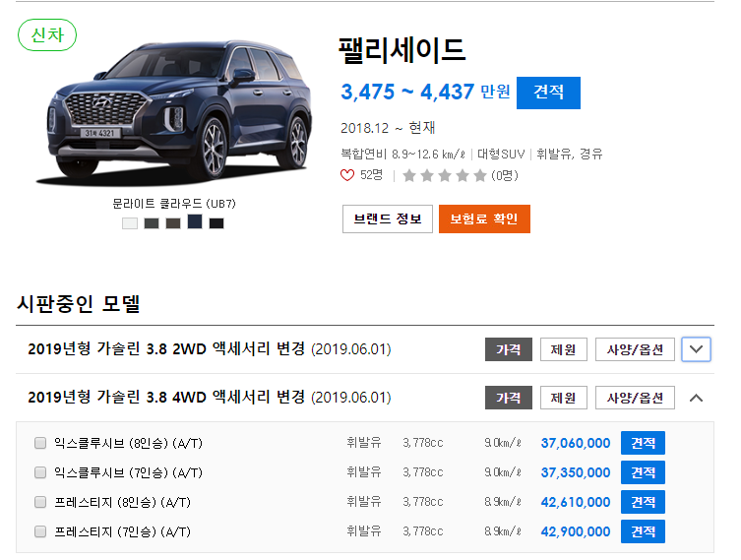Viewport: 741px width, 560px height.
Task: Open 사양/옵션 tab for the 2WD model
Action: pyautogui.click(x=635, y=349)
